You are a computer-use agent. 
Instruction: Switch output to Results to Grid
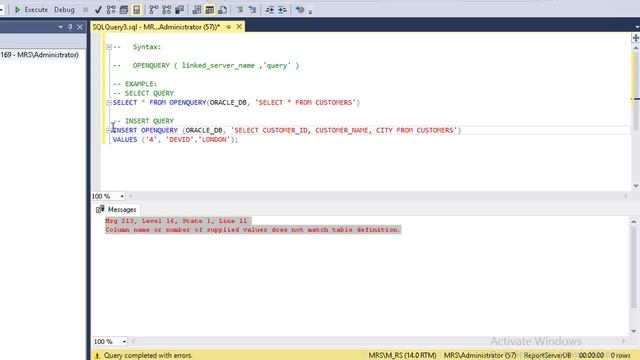coord(209,9)
